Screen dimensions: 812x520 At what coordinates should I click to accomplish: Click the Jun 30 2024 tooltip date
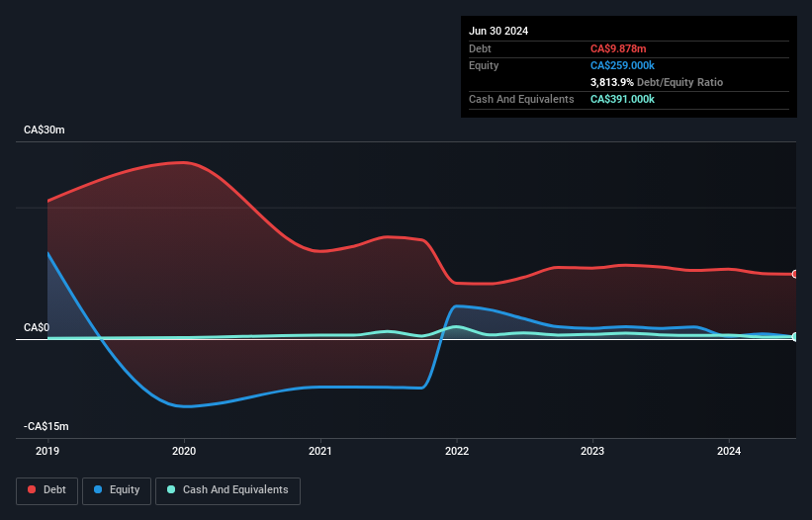[498, 31]
